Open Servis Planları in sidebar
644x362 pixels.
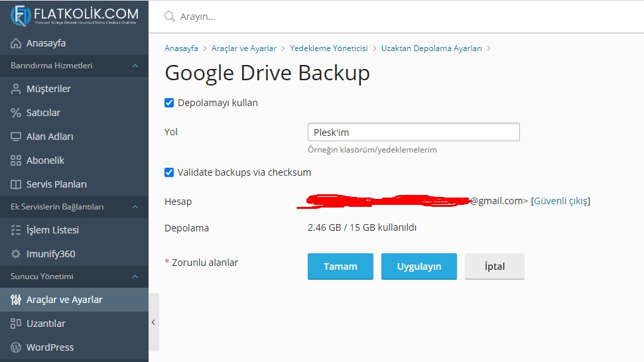tap(74, 184)
